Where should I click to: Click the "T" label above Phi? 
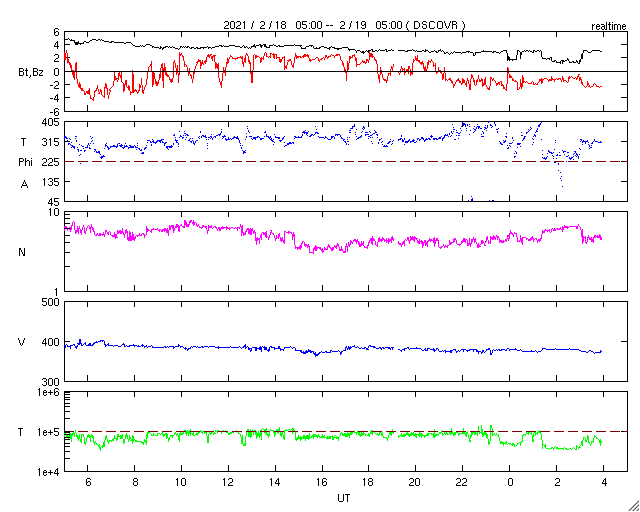(x=23, y=142)
